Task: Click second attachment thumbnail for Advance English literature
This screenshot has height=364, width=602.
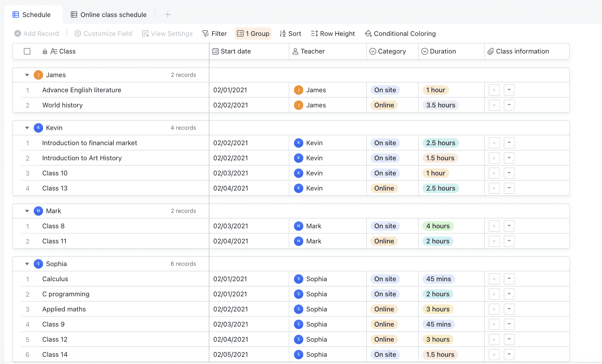Action: coord(509,90)
